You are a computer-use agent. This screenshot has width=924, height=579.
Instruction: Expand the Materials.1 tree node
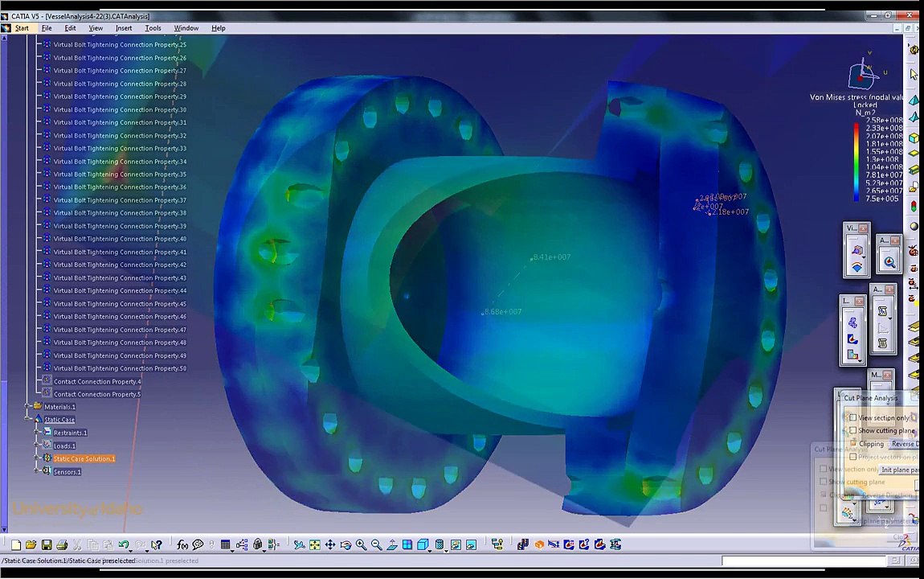pyautogui.click(x=27, y=406)
